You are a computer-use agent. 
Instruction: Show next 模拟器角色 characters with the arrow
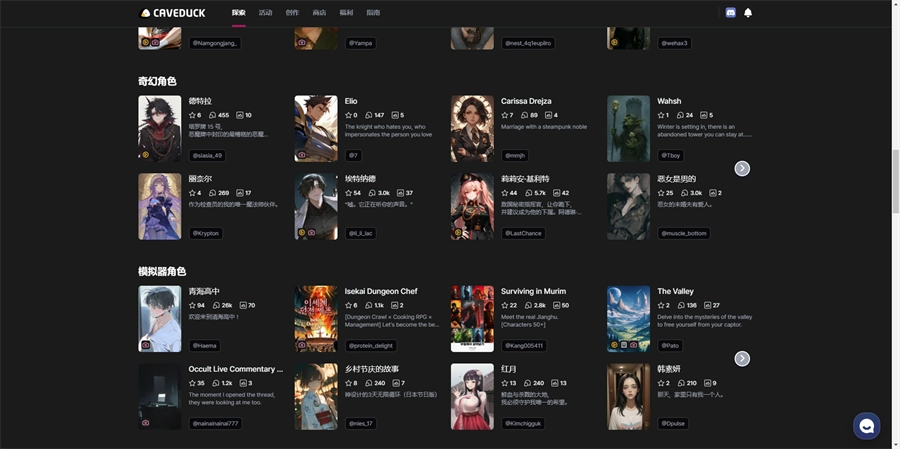click(x=742, y=358)
